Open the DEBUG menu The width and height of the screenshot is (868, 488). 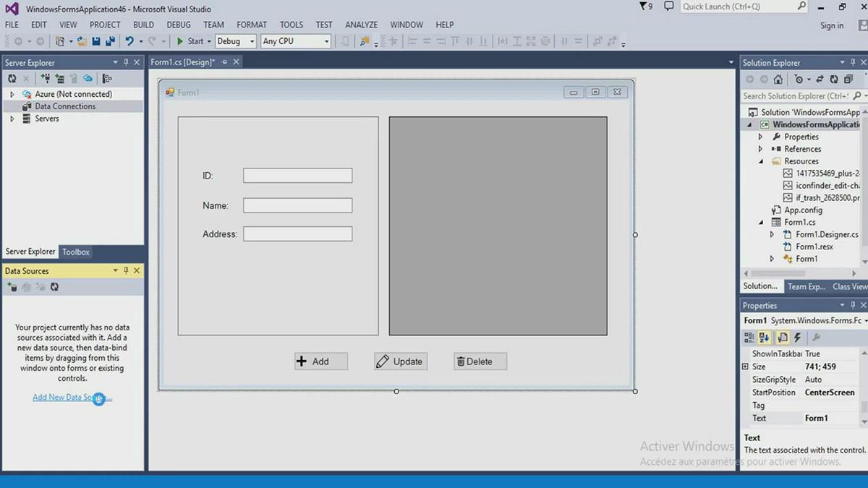[x=178, y=24]
